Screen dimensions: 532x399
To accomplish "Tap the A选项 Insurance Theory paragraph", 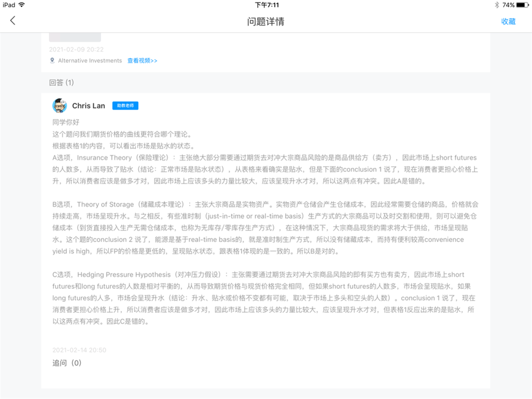I will click(265, 169).
